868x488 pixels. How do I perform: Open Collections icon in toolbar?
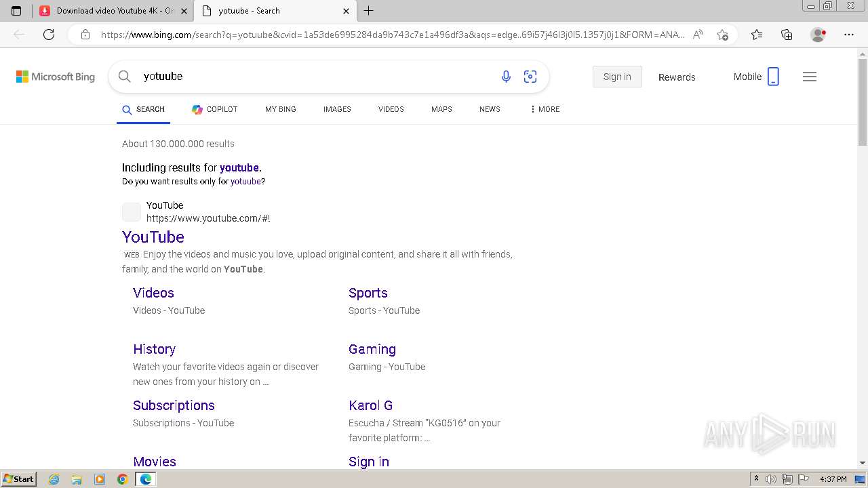point(787,35)
